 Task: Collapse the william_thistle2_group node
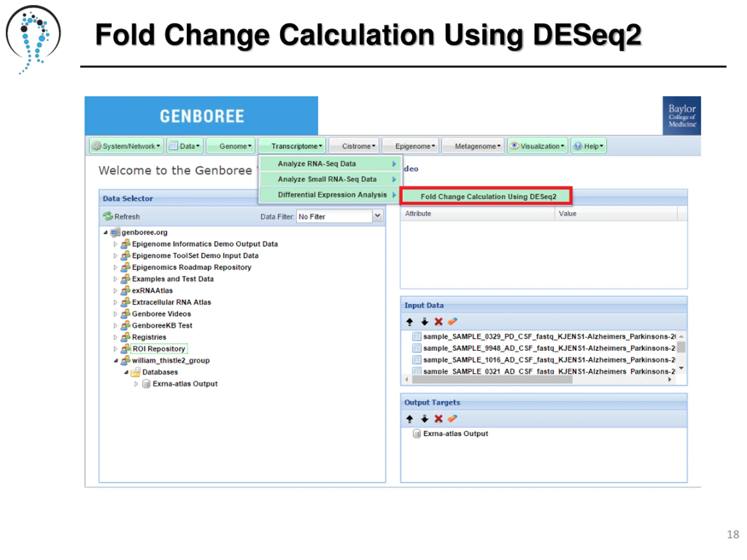(x=116, y=360)
